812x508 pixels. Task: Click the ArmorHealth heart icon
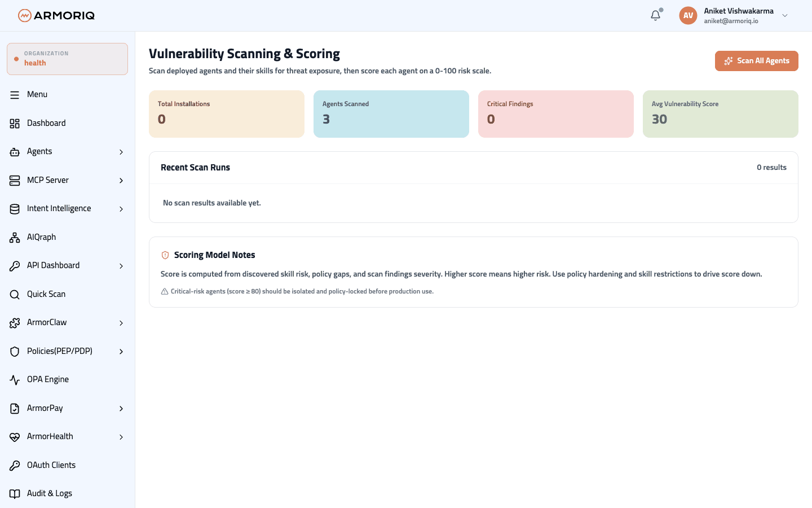(15, 437)
